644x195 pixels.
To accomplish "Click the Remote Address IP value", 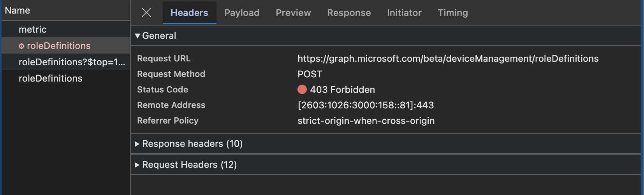I will (366, 105).
